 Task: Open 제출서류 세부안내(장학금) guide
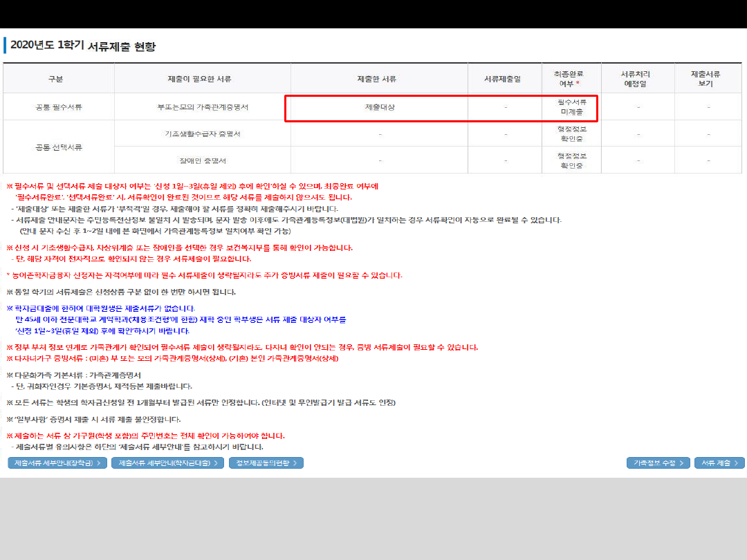point(57,463)
